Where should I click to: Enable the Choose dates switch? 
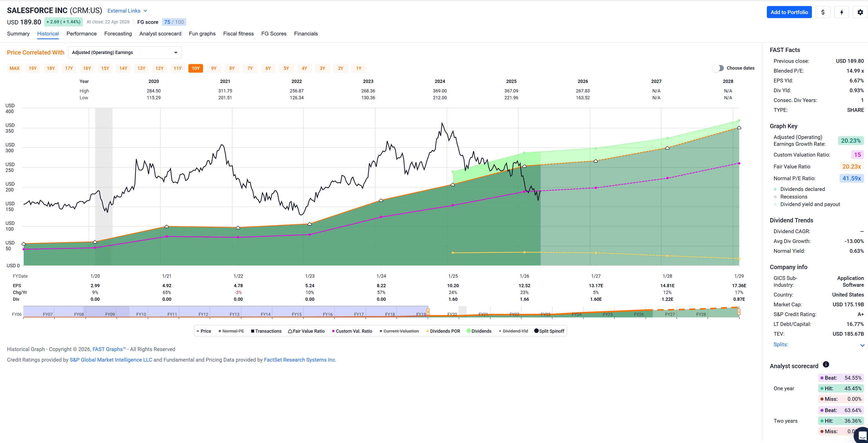tap(718, 68)
